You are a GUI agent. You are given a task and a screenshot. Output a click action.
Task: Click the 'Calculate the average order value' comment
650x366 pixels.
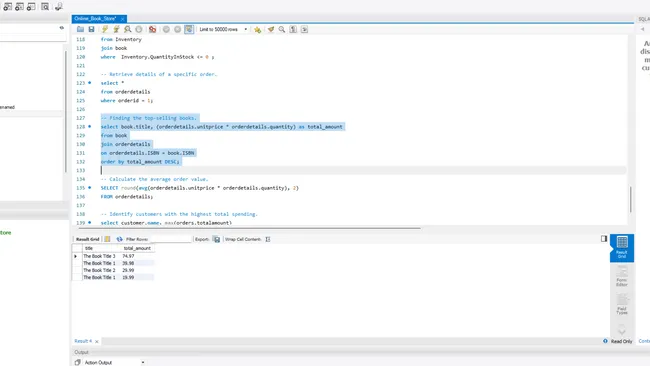(154, 179)
